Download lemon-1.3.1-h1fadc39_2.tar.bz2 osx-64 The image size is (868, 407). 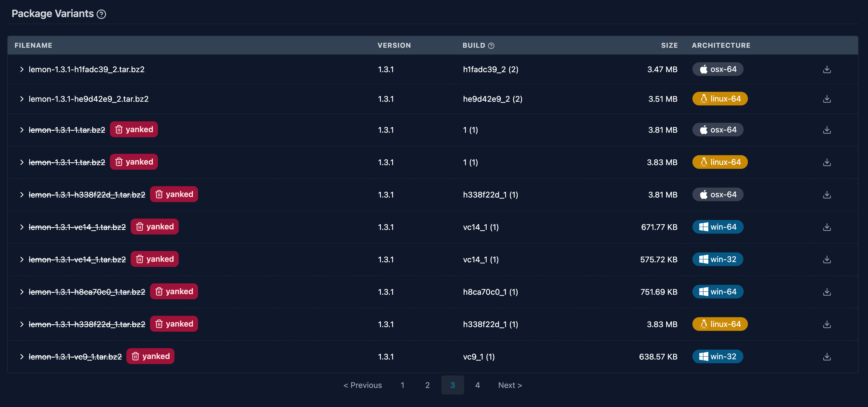[x=827, y=69]
